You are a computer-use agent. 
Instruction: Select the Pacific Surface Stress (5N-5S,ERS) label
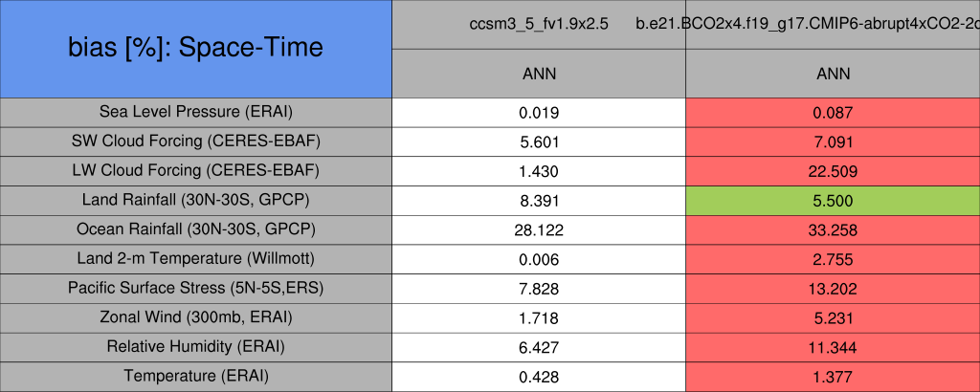pos(196,289)
